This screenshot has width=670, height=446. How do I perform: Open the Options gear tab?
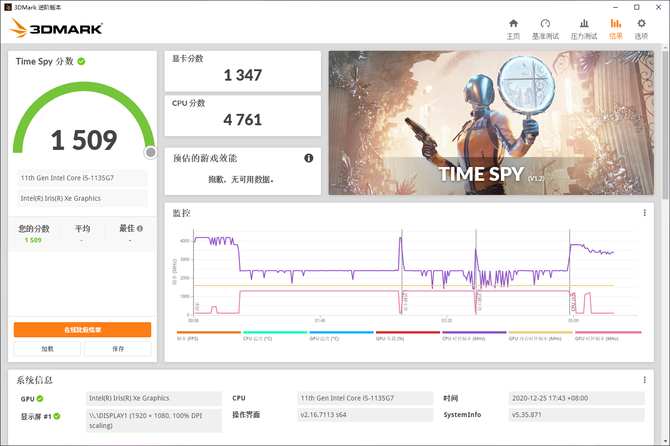pos(641,27)
